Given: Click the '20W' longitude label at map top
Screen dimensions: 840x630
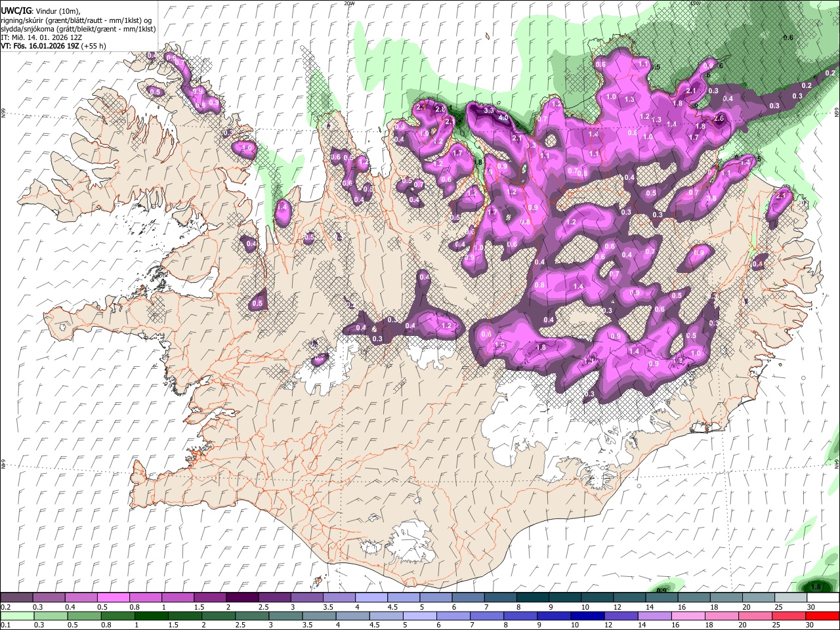Looking at the screenshot, I should [349, 3].
